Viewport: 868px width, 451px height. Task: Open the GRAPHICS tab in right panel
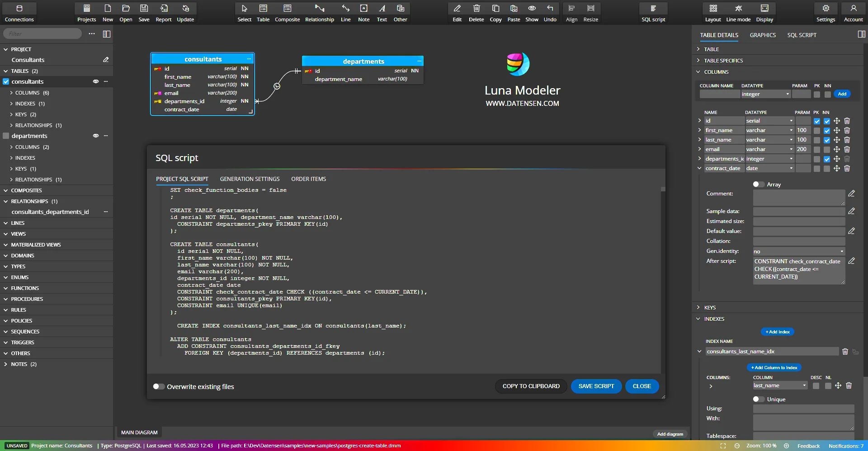pyautogui.click(x=762, y=35)
